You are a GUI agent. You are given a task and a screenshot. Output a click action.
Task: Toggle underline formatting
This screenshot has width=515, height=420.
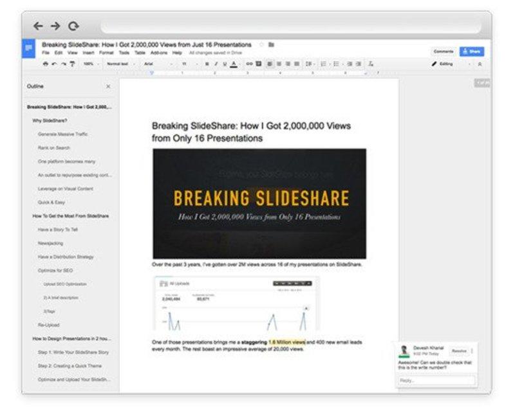click(224, 64)
